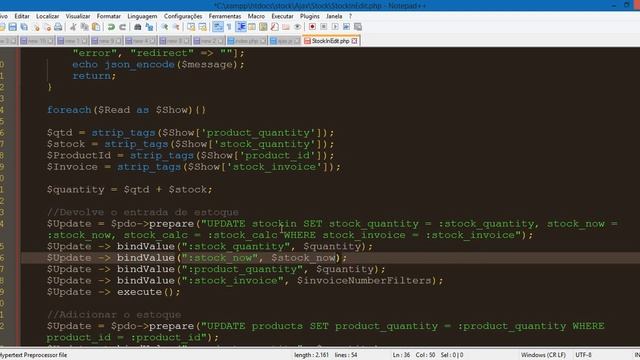Viewport: 640px width, 360px height.
Task: Click the UTF-8 encoding status entry
Action: click(x=583, y=355)
